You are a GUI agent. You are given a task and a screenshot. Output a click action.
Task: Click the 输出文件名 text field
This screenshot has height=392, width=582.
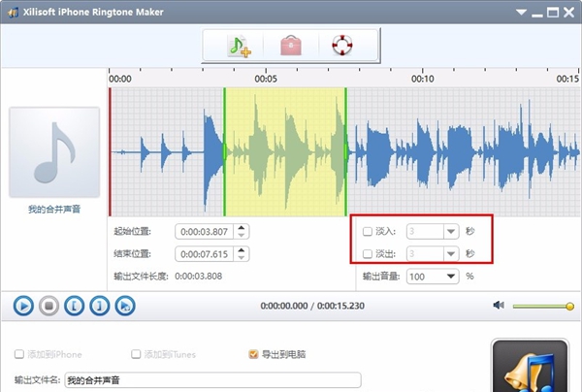click(213, 380)
